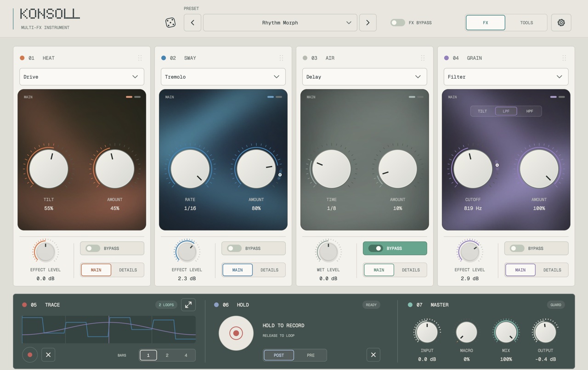Expand the TRACE panel with arrows icon
The image size is (588, 370).
[188, 305]
